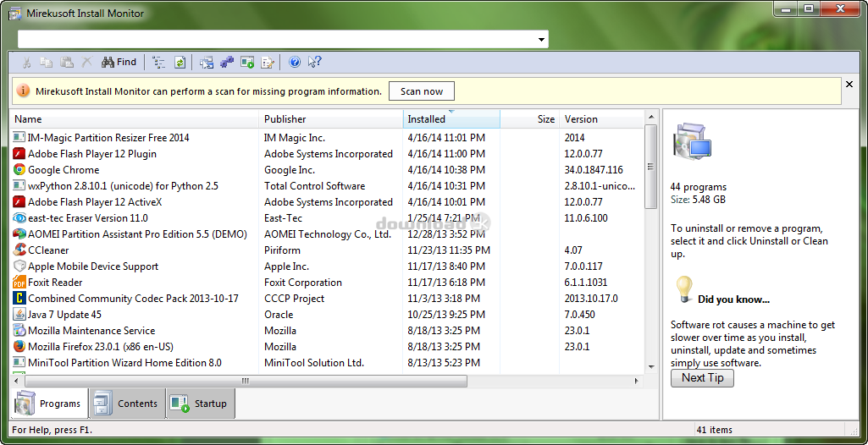Click the Foxit Reader PDF icon
The height and width of the screenshot is (445, 868).
tap(19, 282)
